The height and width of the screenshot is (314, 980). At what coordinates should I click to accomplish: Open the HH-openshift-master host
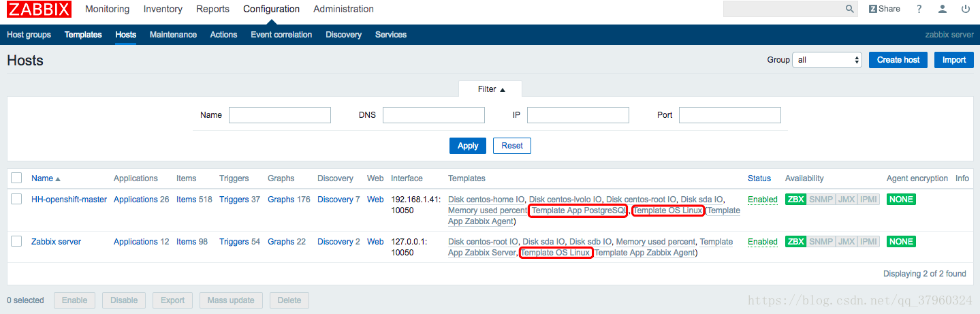[69, 200]
